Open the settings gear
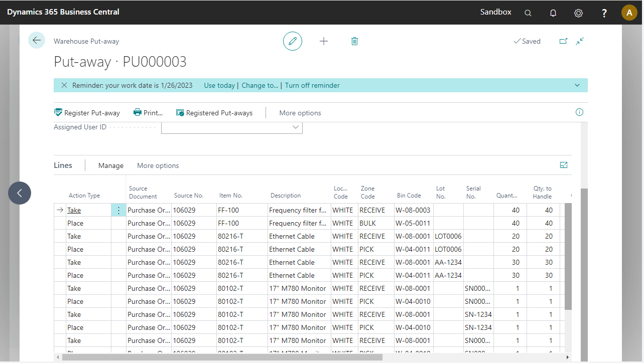The height and width of the screenshot is (363, 644). click(x=578, y=13)
